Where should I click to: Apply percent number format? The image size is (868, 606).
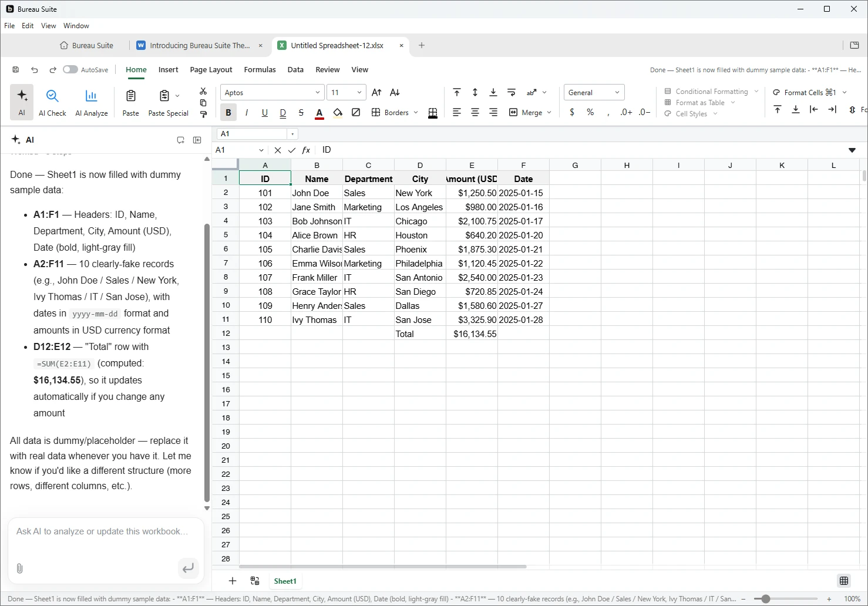coord(590,112)
